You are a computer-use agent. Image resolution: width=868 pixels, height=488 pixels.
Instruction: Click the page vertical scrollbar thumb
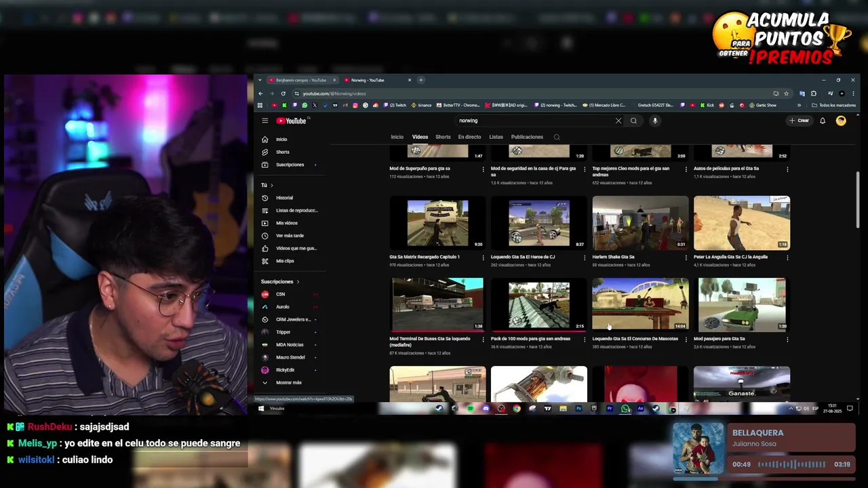[x=858, y=200]
